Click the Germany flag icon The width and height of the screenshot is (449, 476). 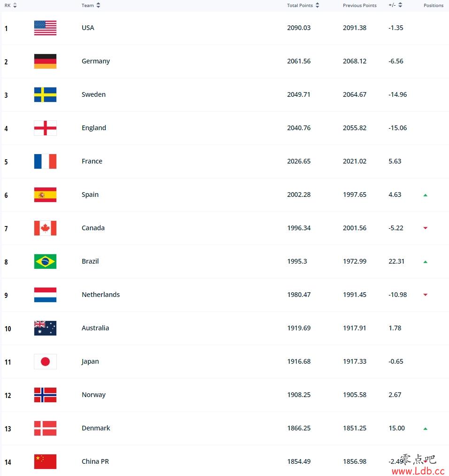[x=45, y=62]
